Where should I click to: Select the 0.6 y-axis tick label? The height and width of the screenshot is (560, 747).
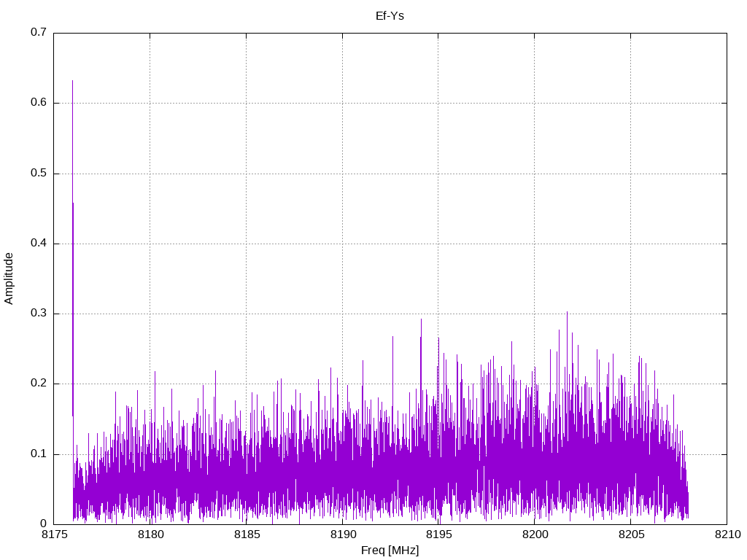(x=39, y=103)
